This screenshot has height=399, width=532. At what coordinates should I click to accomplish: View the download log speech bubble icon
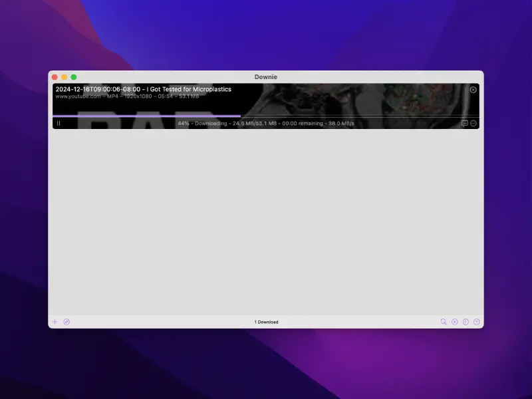[464, 123]
